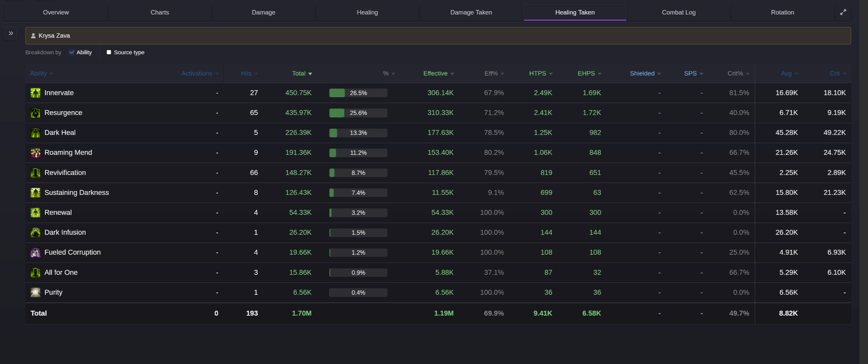Click the Fueled Corruption ability icon
Viewport: 868px width, 364px height.
[36, 252]
